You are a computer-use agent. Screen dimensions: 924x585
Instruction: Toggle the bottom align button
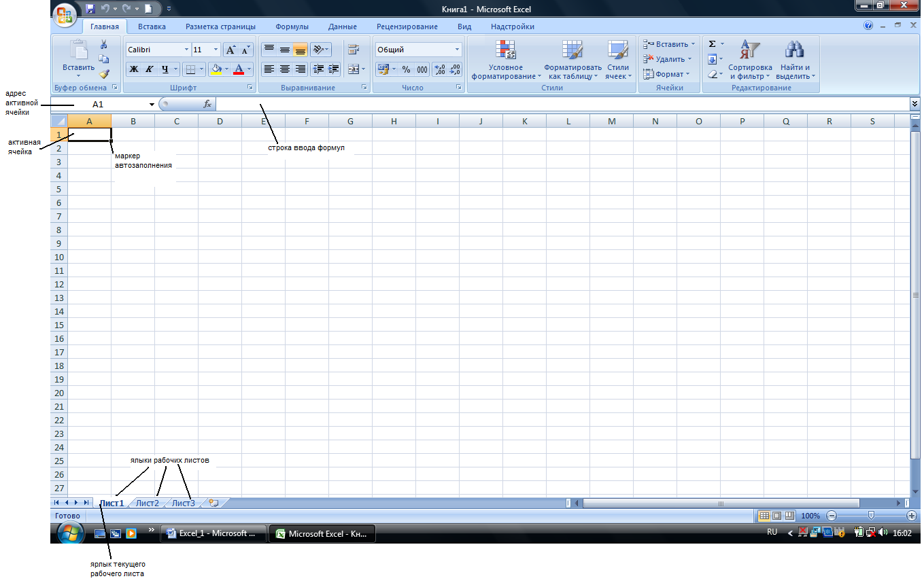pos(301,50)
